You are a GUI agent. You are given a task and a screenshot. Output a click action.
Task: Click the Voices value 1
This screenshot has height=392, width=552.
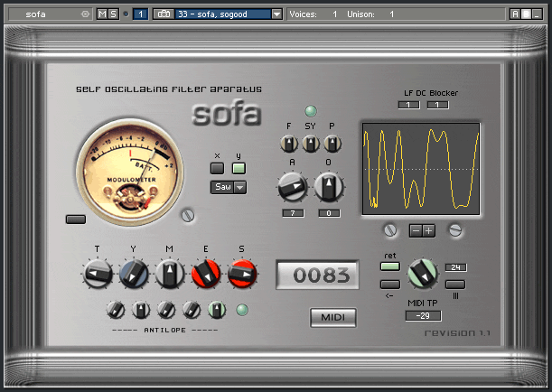[x=335, y=14]
